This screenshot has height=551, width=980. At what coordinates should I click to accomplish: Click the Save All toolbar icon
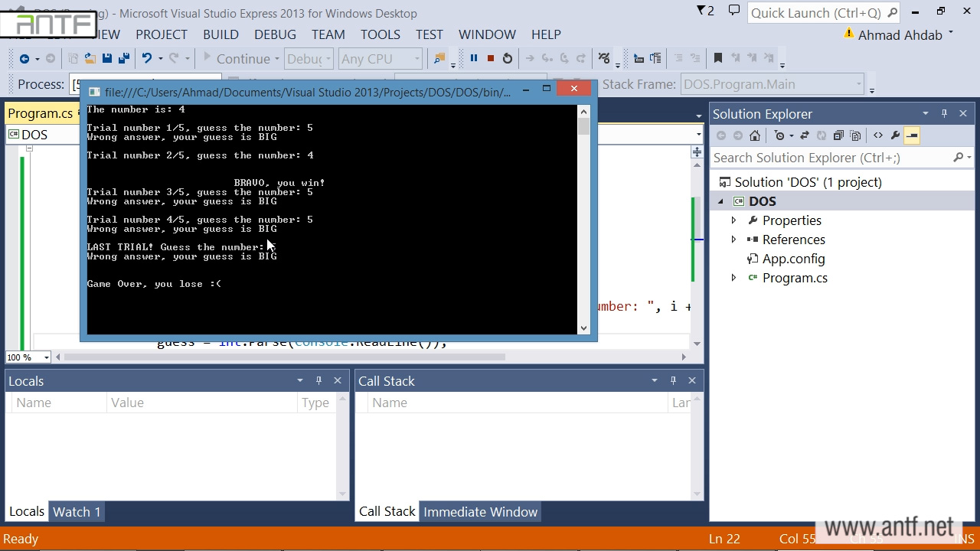tap(124, 58)
